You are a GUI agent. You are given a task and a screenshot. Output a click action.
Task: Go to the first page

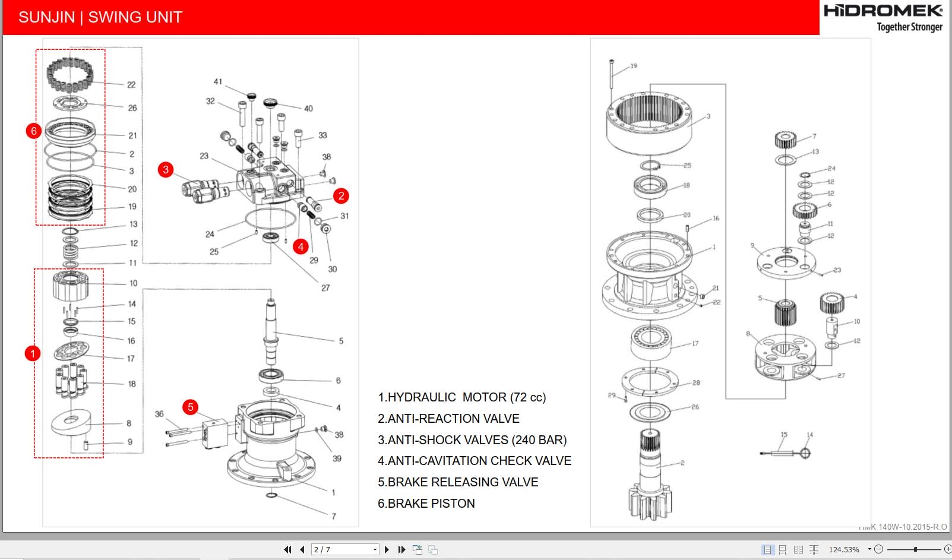point(288,549)
